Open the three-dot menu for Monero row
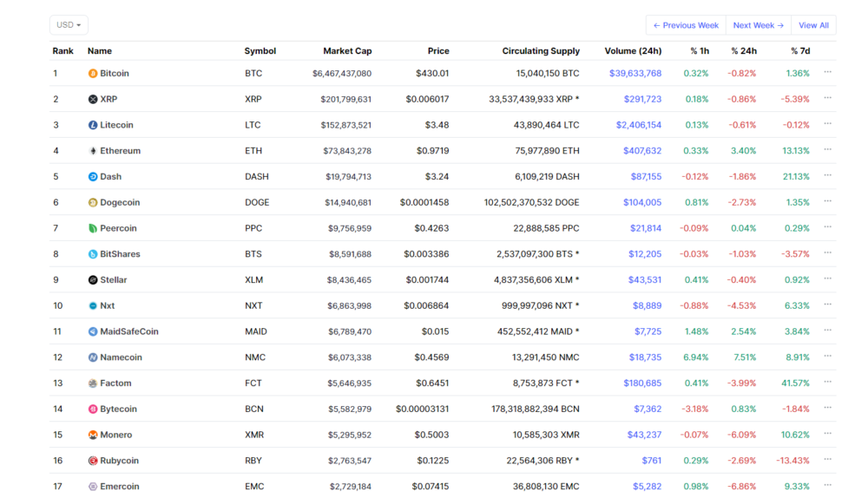 (x=827, y=433)
